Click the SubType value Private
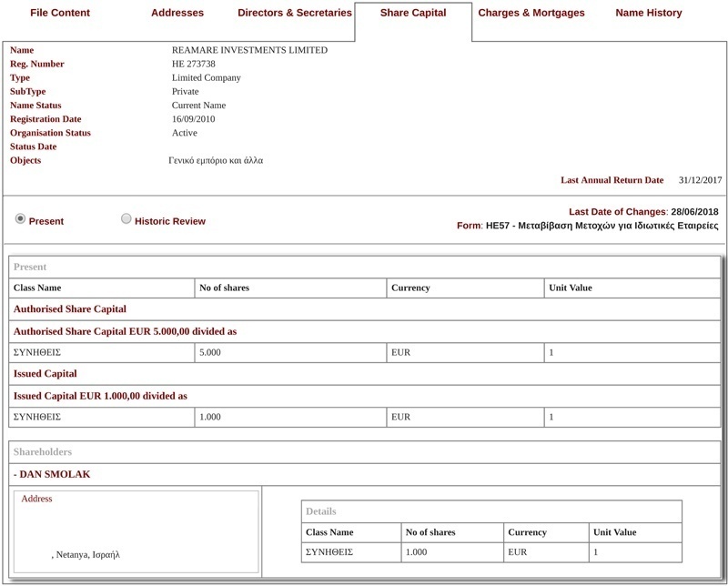This screenshot has width=728, height=586. (186, 92)
